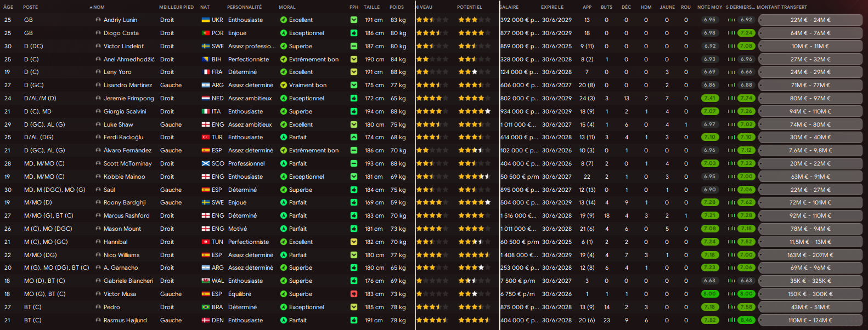868x330 pixels.
Task: Click the FPH thumbs-up icon in Jeremie Frimpong's row
Action: point(354,98)
